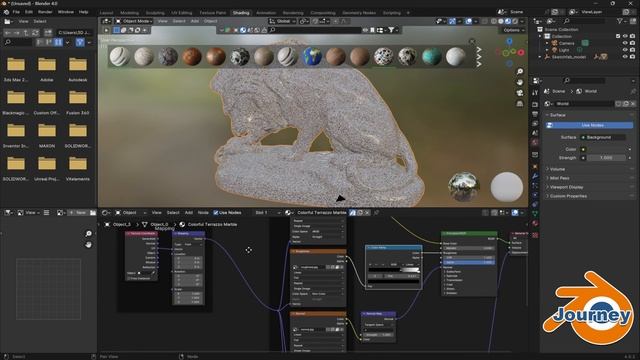Image resolution: width=640 pixels, height=360 pixels.
Task: Expand the Viewport Display panel
Action: pos(566,187)
